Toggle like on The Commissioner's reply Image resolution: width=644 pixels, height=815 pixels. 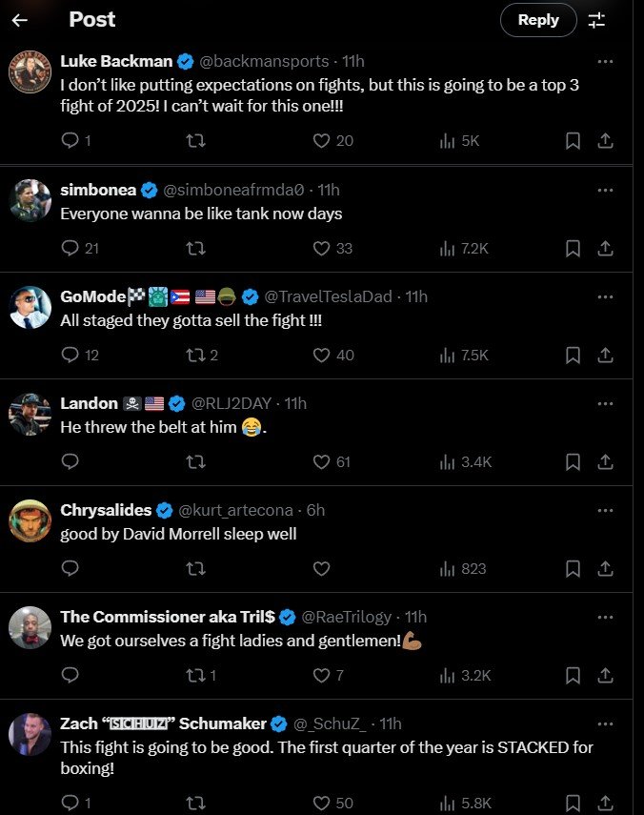coord(321,675)
